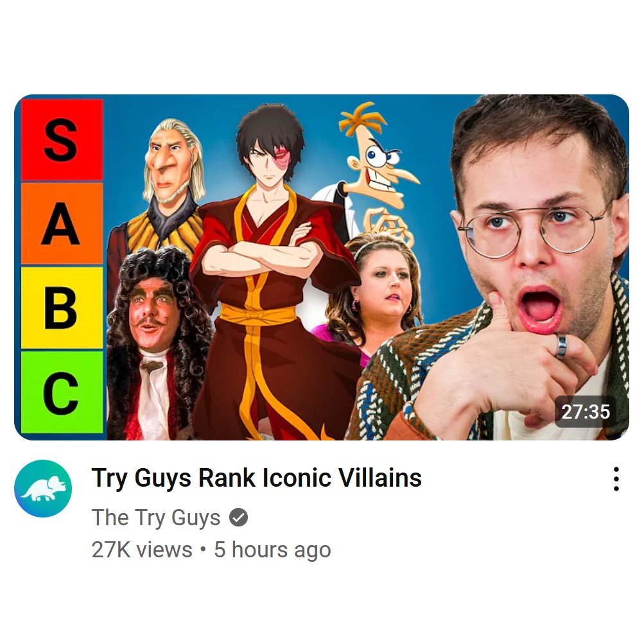644x644 pixels.
Task: Click the ring on the man's finger
Action: click(561, 346)
